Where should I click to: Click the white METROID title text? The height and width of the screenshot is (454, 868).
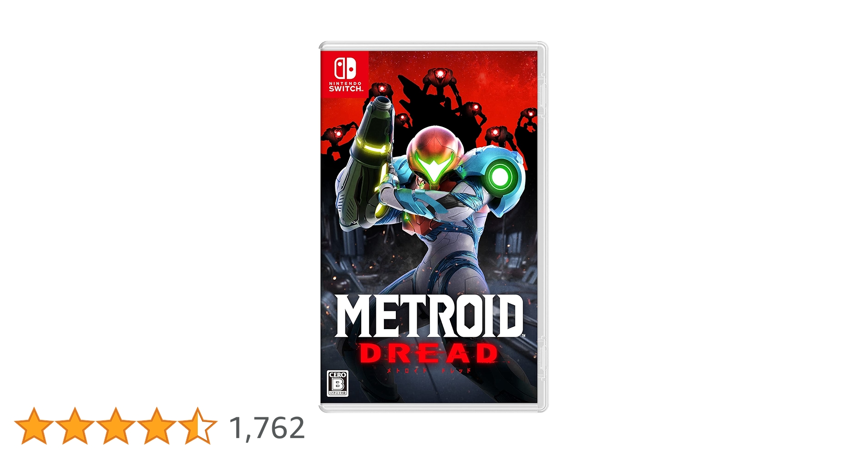click(x=429, y=316)
